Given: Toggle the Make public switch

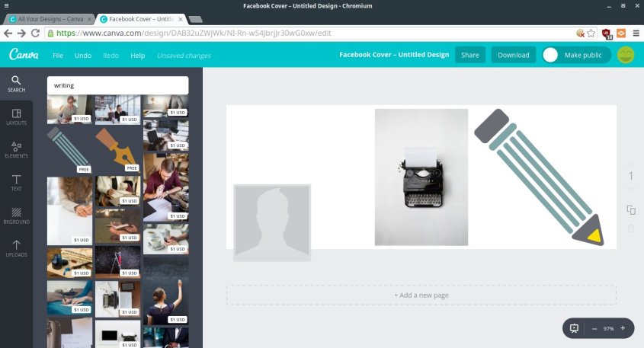Looking at the screenshot, I should (552, 55).
